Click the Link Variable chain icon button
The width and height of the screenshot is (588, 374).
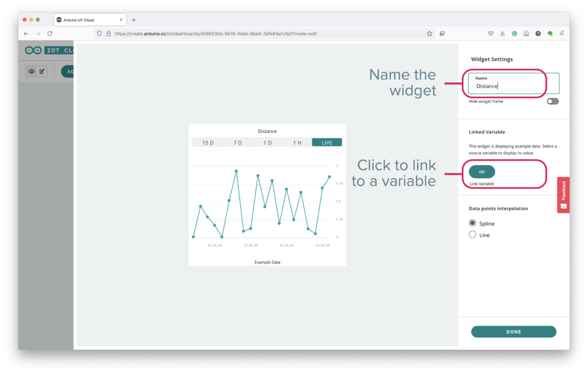click(x=482, y=172)
